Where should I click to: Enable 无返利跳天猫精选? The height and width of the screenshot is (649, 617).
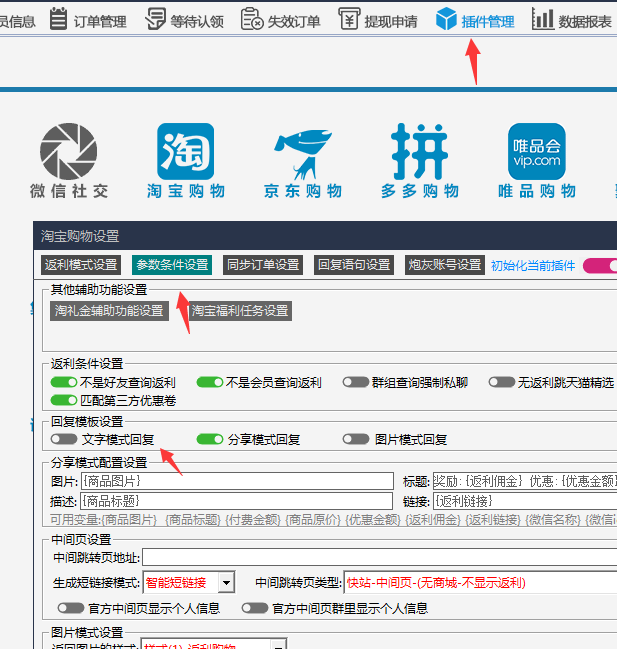[x=502, y=382]
